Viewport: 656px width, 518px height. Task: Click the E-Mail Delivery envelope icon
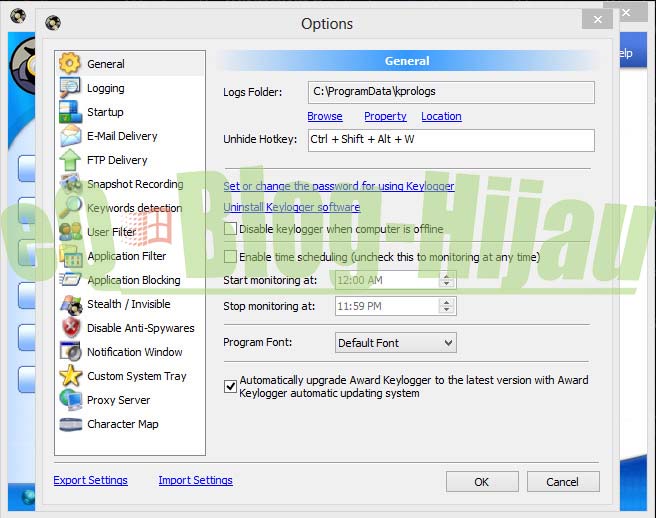pyautogui.click(x=70, y=136)
